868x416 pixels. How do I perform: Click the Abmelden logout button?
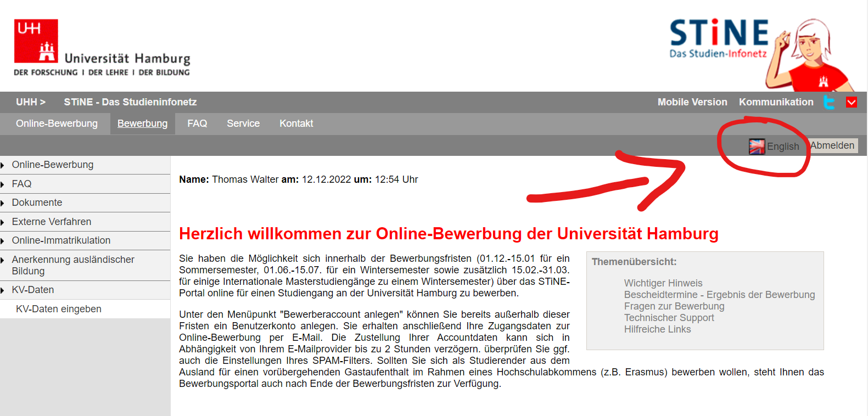coord(832,145)
